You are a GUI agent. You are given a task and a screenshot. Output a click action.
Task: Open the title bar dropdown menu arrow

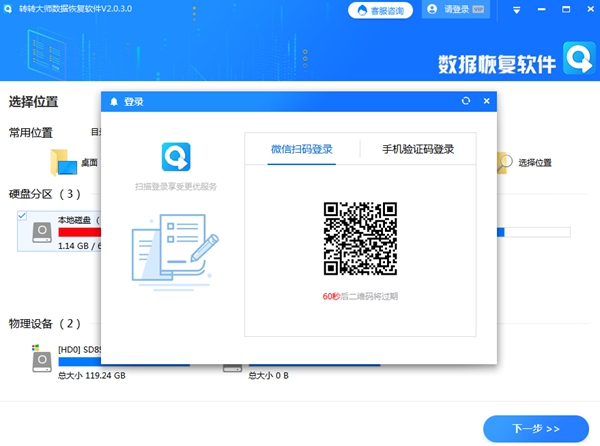tap(516, 10)
